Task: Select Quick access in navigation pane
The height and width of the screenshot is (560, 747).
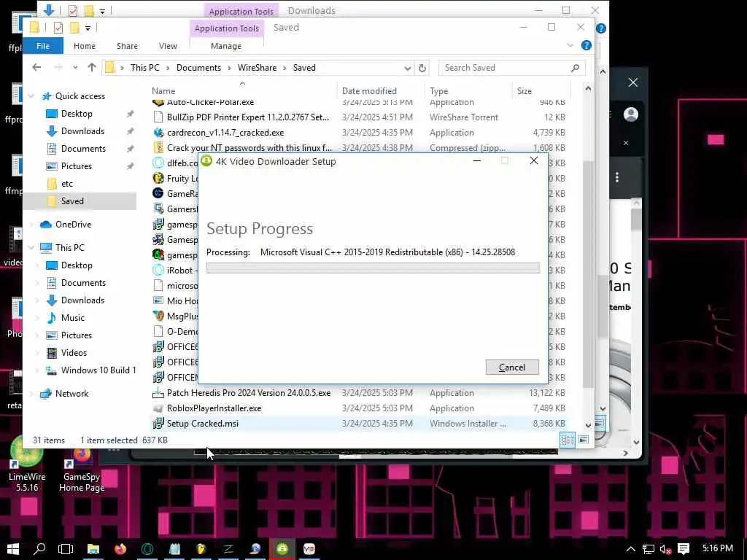Action: tap(80, 96)
